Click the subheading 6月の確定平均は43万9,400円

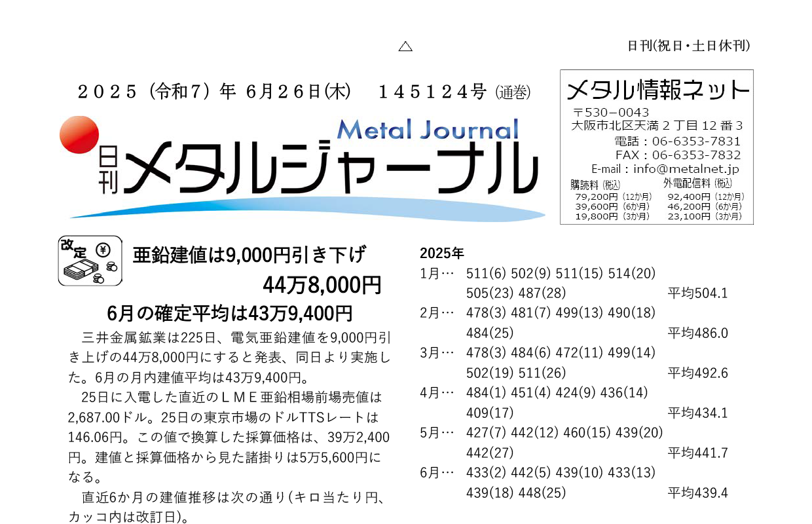[x=229, y=314]
